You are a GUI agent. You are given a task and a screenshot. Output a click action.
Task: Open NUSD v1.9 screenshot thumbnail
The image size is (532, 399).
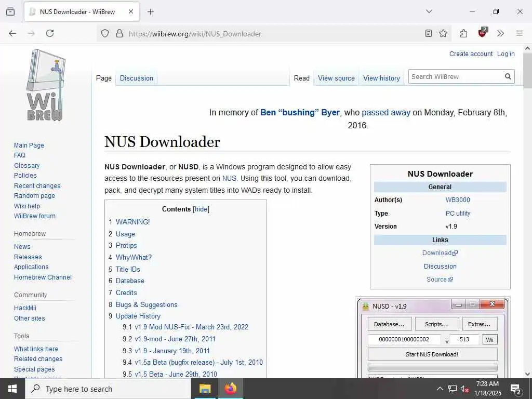tap(433, 338)
